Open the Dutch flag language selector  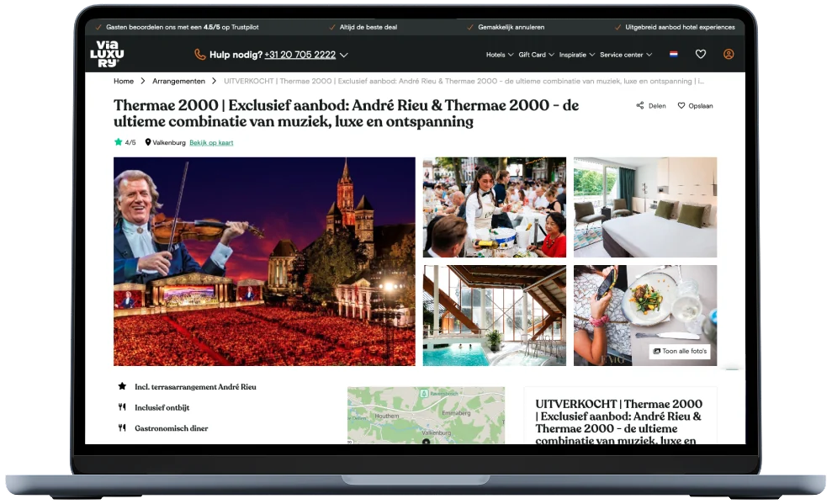(673, 54)
